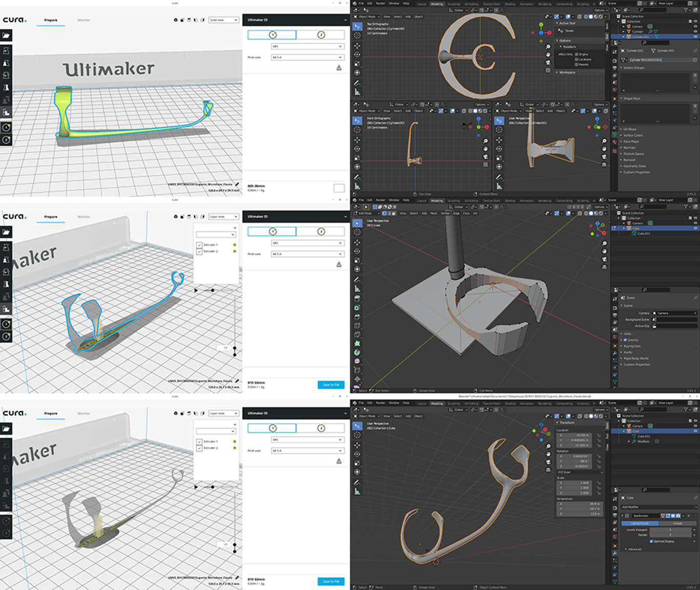
Task: Open Render menu in the three-viewport Blender window
Action: (x=380, y=4)
